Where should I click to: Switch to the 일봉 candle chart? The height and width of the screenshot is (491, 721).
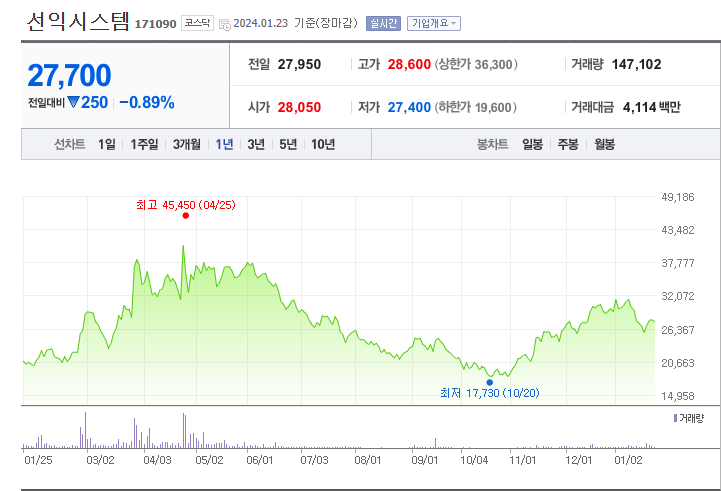tap(532, 144)
